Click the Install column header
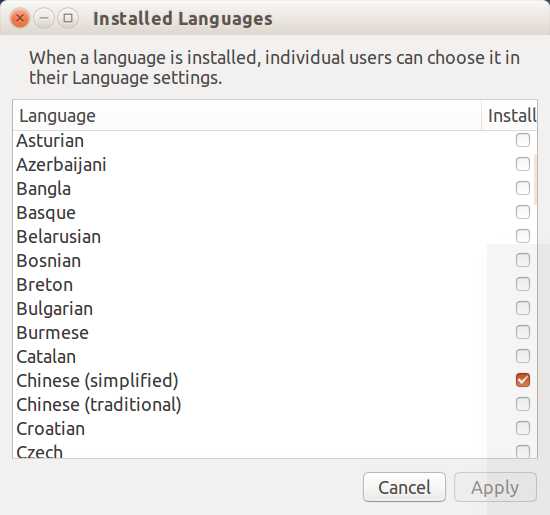This screenshot has height=515, width=550. click(x=509, y=116)
